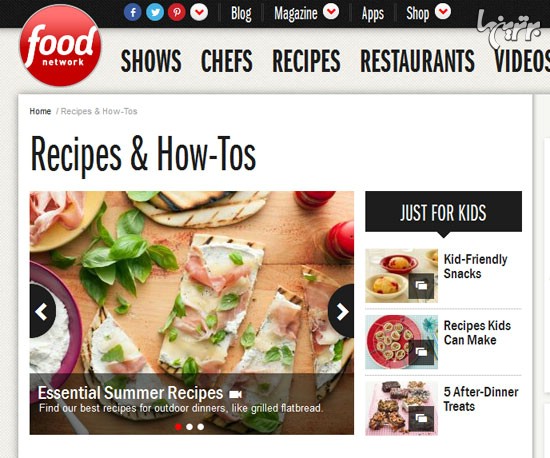Screen dimensions: 550x458
Task: Open the Pinterest icon
Action: click(177, 12)
